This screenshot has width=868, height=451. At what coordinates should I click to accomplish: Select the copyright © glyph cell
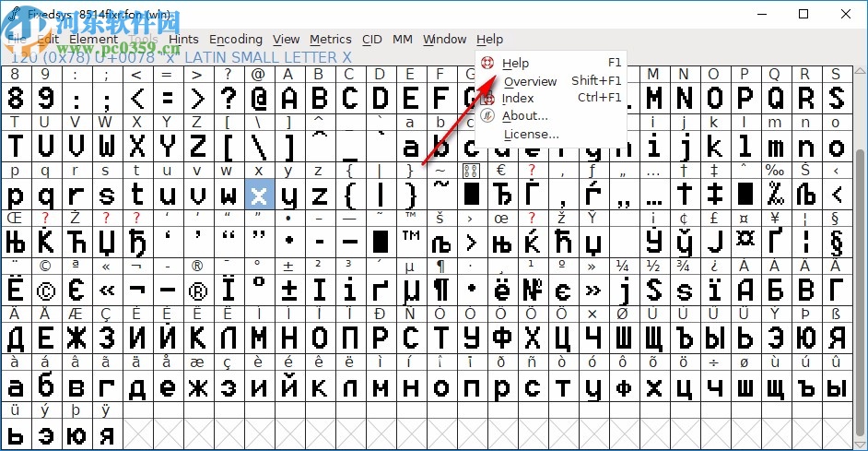pyautogui.click(x=45, y=291)
